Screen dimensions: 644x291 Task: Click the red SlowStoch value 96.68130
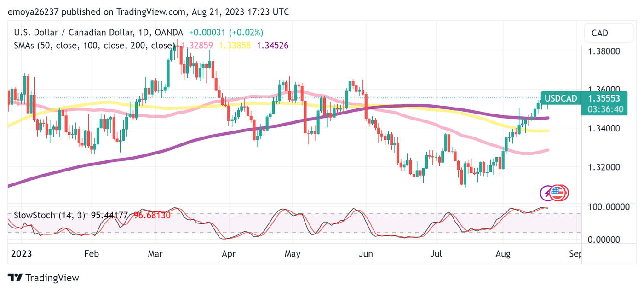tap(152, 215)
